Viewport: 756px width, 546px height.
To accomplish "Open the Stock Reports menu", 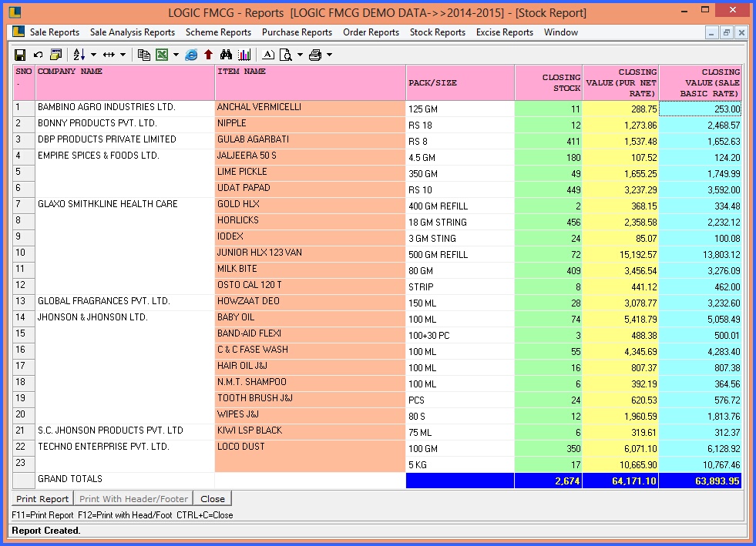I will click(x=438, y=32).
